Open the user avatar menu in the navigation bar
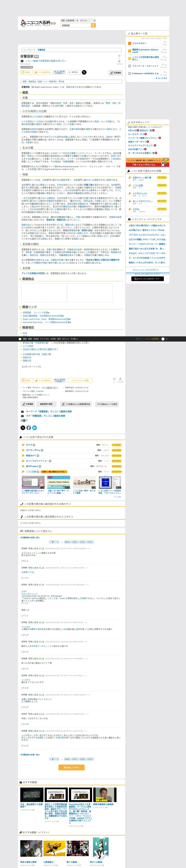The image size is (186, 868). coord(164,339)
